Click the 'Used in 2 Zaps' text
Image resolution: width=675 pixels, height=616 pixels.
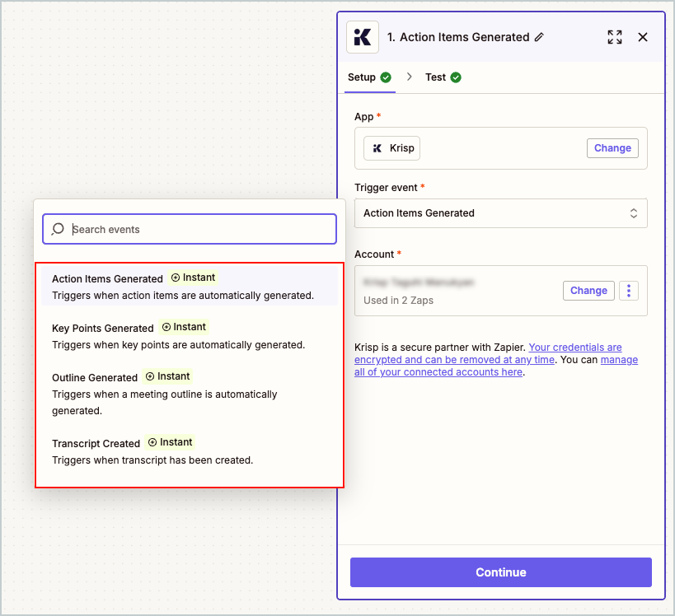[x=398, y=301]
